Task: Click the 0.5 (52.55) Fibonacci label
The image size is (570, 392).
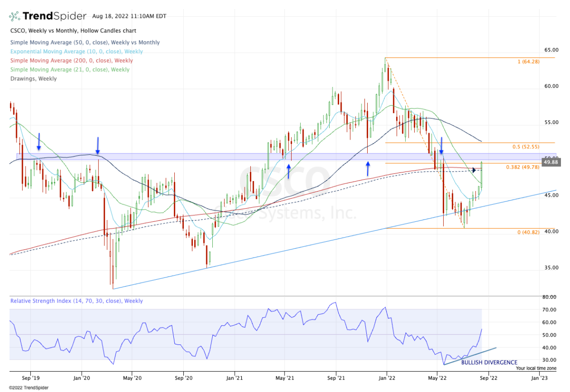Action: pyautogui.click(x=526, y=147)
